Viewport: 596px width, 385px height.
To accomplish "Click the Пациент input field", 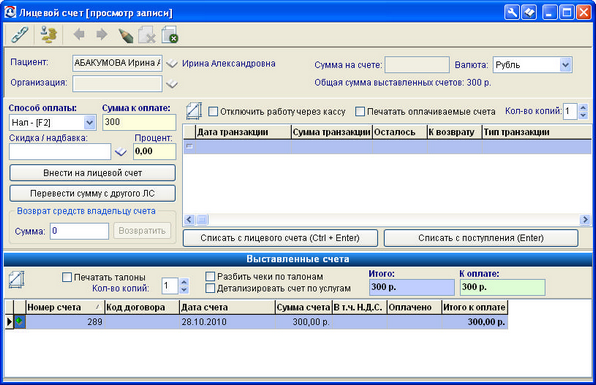I will pos(117,63).
